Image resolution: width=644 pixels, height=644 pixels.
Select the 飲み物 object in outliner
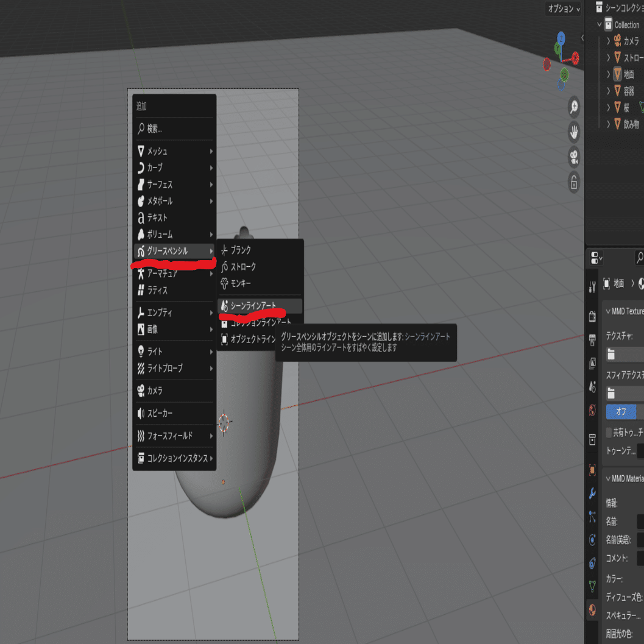tap(631, 124)
